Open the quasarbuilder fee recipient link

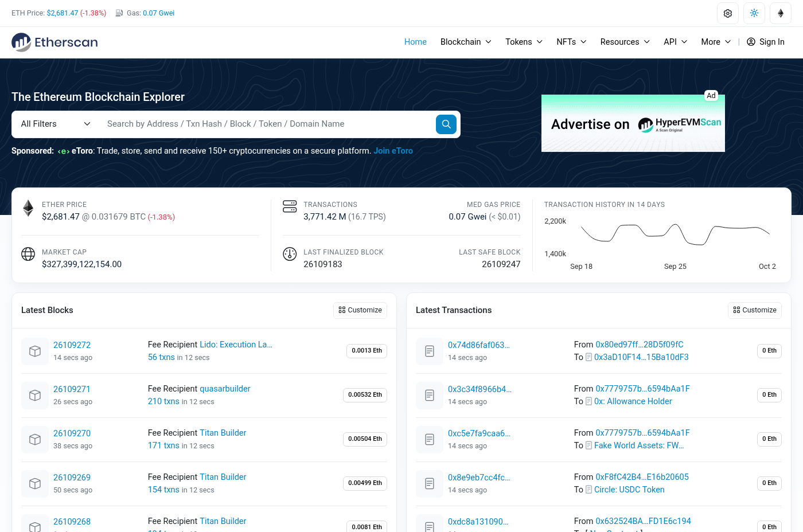[225, 389]
